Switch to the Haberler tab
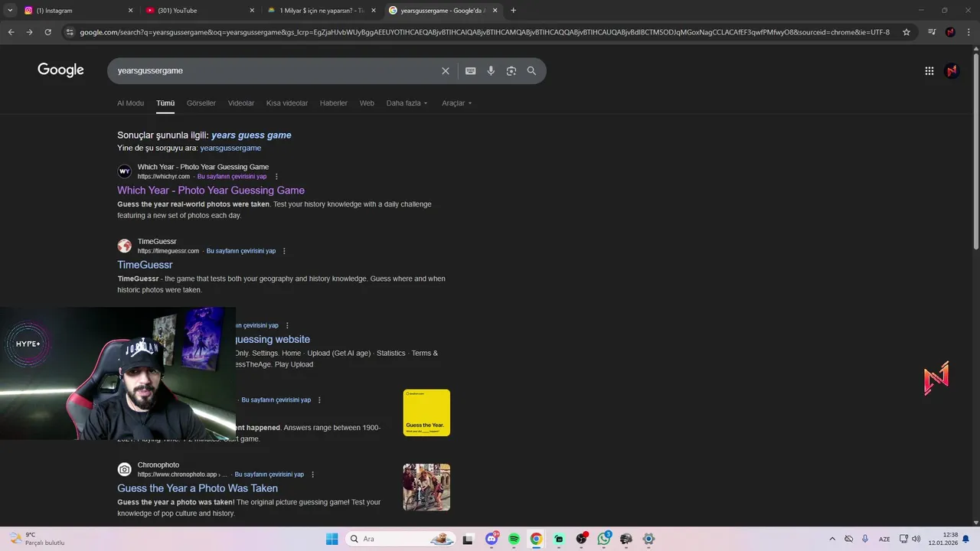The height and width of the screenshot is (551, 980). tap(334, 103)
